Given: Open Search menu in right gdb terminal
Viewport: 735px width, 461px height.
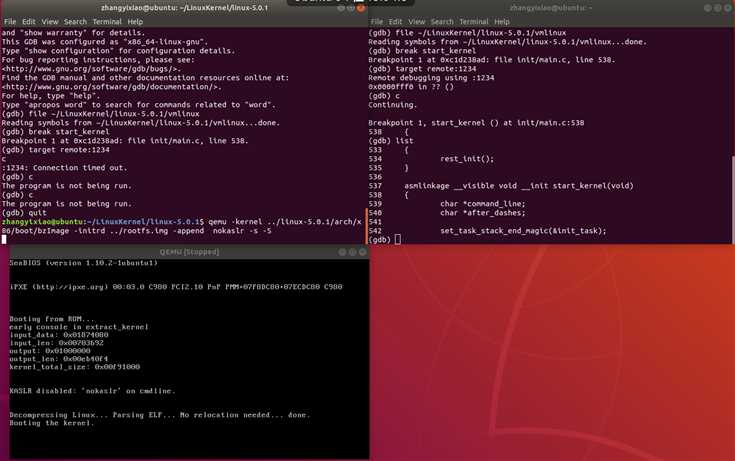Looking at the screenshot, I should (442, 22).
